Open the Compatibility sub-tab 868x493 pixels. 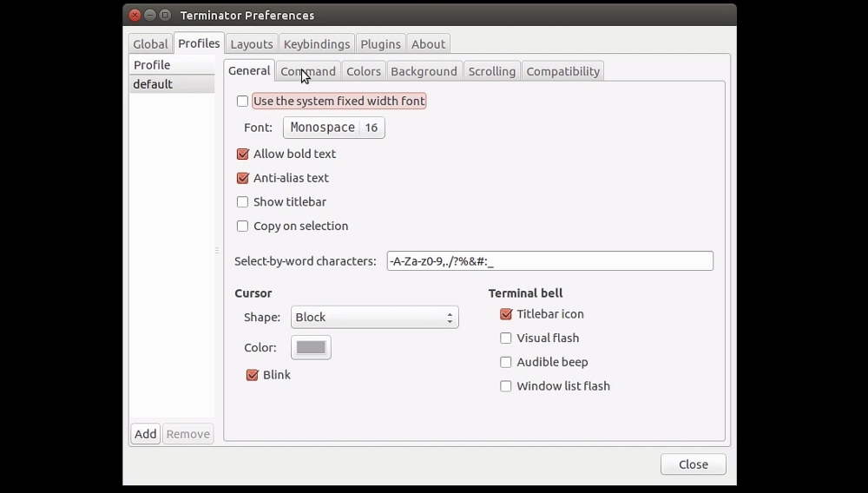[563, 71]
